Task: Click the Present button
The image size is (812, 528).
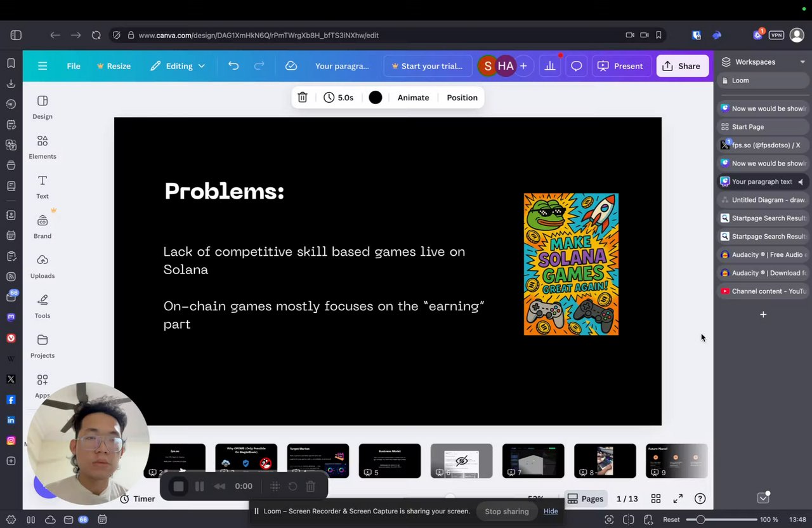Action: tap(620, 66)
